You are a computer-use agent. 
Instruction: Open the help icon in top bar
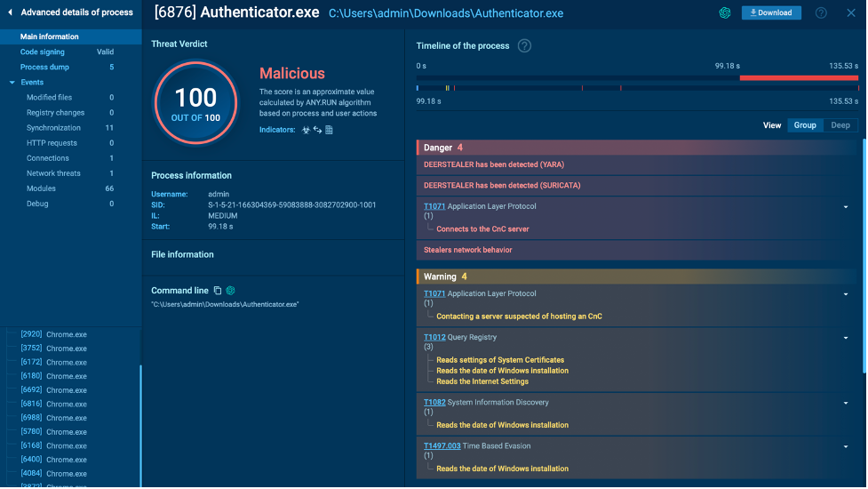point(821,12)
